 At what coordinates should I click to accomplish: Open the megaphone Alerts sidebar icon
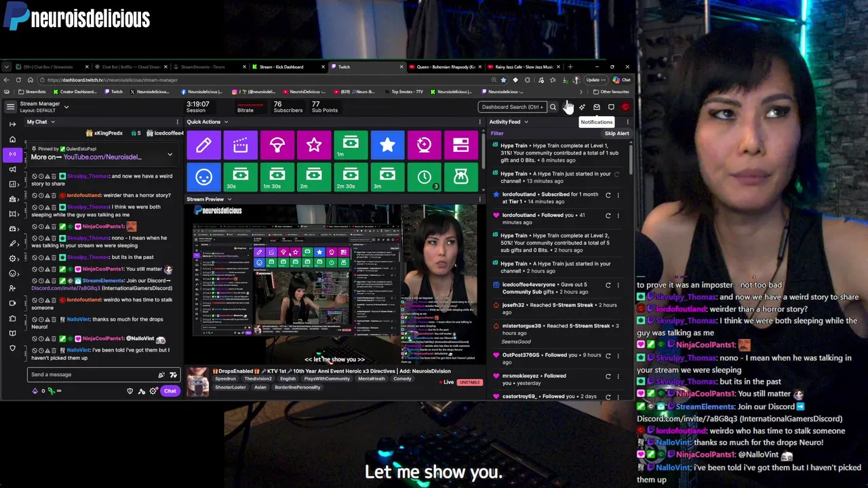[x=12, y=169]
